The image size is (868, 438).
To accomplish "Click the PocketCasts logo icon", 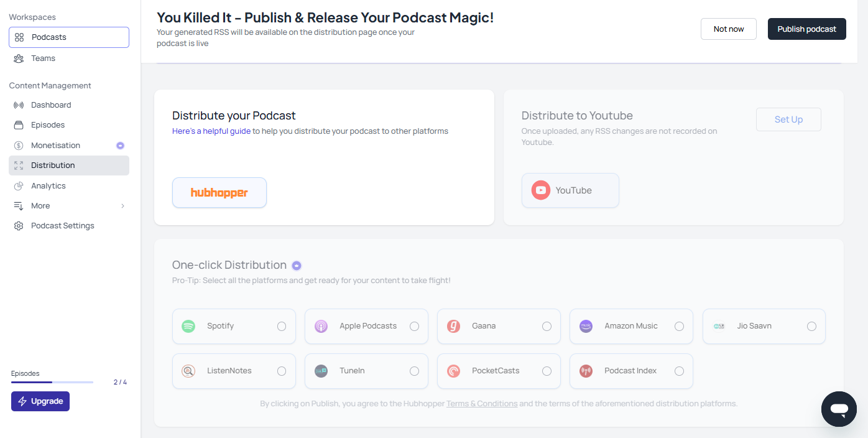I will click(453, 371).
